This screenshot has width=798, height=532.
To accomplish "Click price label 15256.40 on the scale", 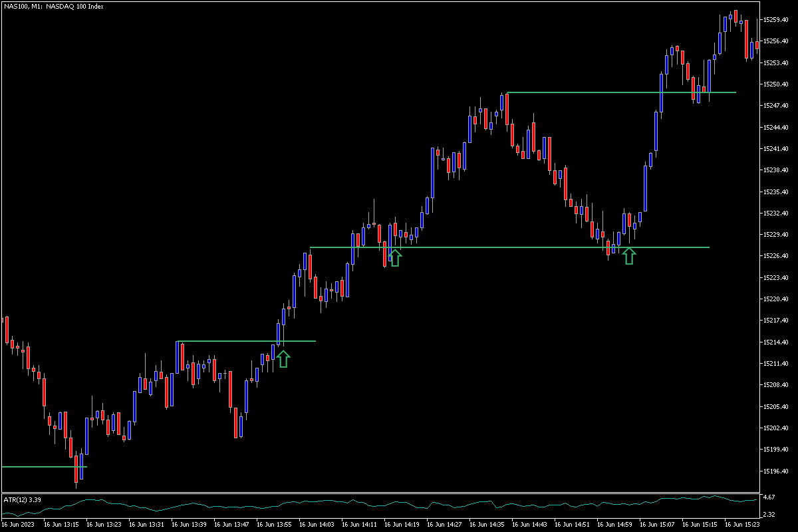I will pos(776,41).
